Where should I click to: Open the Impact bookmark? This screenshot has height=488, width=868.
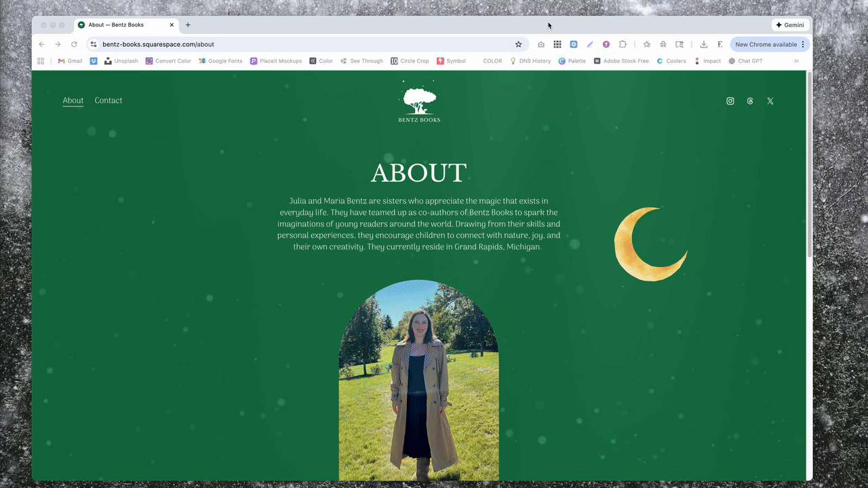coord(707,61)
